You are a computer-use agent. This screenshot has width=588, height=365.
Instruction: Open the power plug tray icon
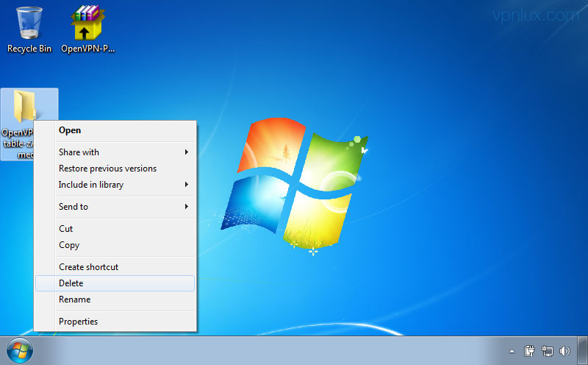pyautogui.click(x=529, y=351)
